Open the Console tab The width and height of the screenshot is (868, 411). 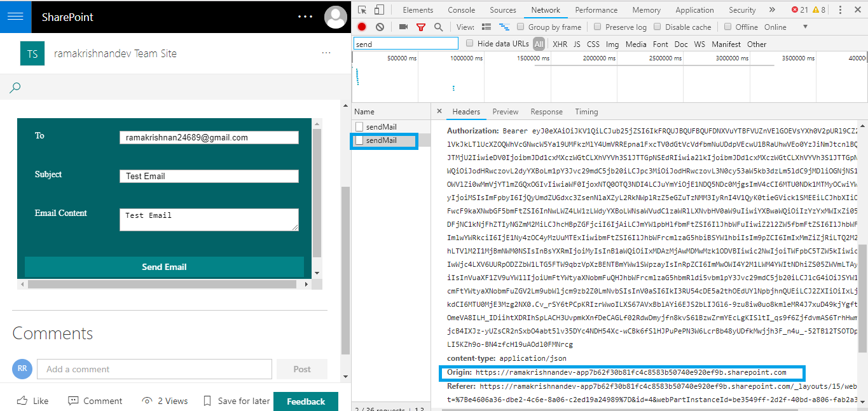pyautogui.click(x=462, y=10)
